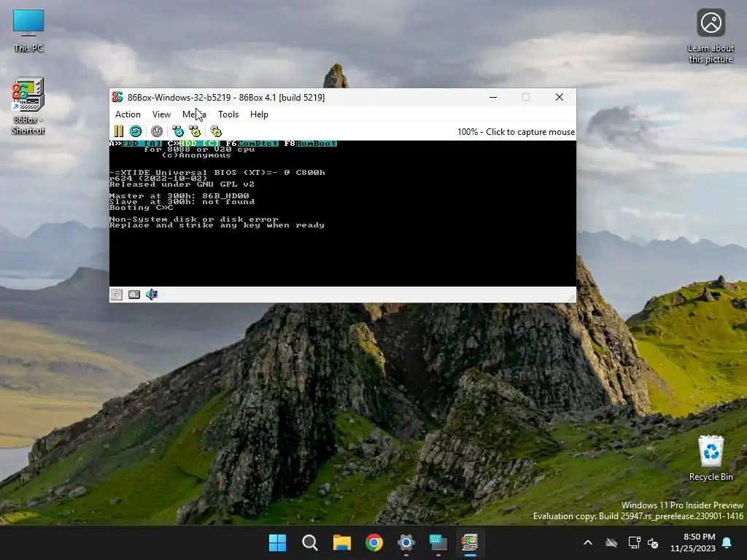Pause the 86Box emulation
Image resolution: width=747 pixels, height=560 pixels.
coord(119,131)
